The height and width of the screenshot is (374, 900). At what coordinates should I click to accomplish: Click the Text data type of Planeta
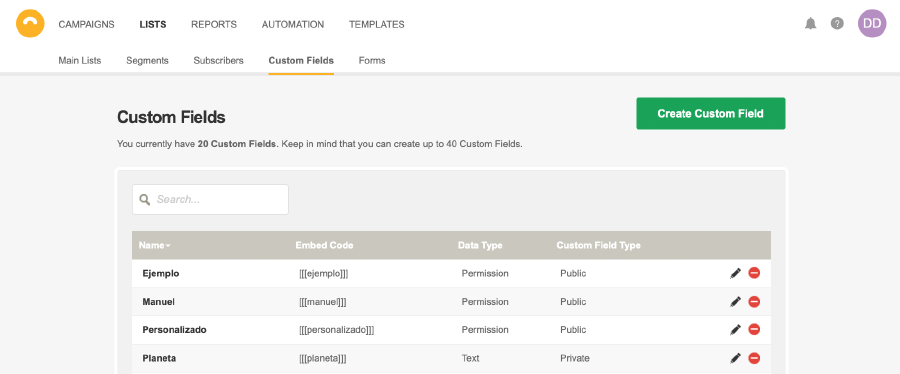[x=470, y=358]
